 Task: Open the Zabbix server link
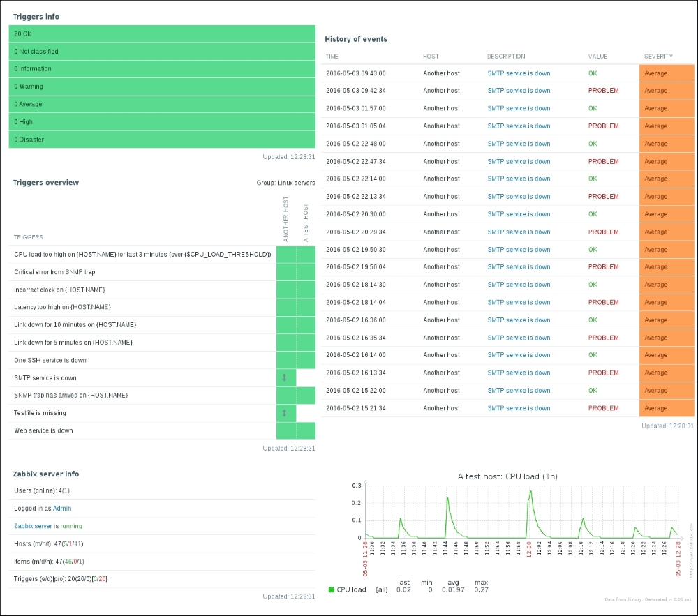pos(34,526)
